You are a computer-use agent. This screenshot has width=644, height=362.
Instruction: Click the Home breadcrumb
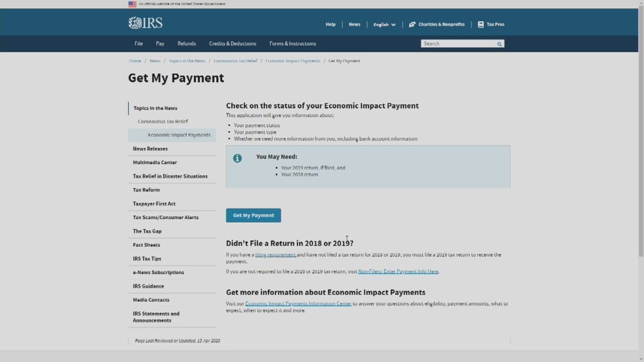[x=135, y=61]
